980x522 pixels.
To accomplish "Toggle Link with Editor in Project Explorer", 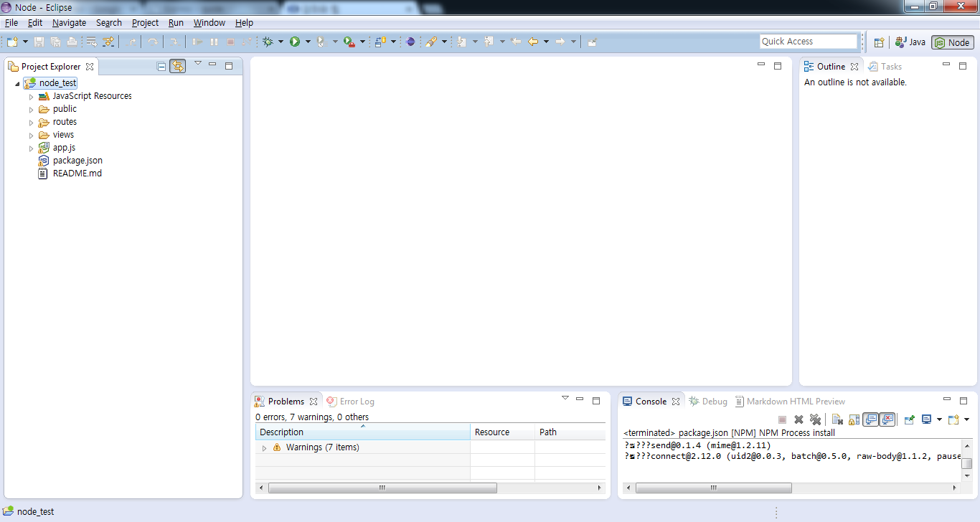I will (178, 67).
